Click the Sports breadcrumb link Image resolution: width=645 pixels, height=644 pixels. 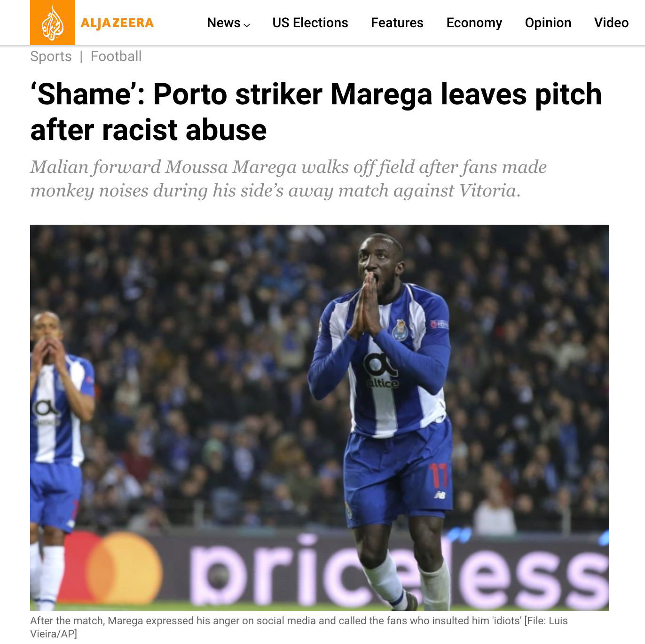click(51, 56)
